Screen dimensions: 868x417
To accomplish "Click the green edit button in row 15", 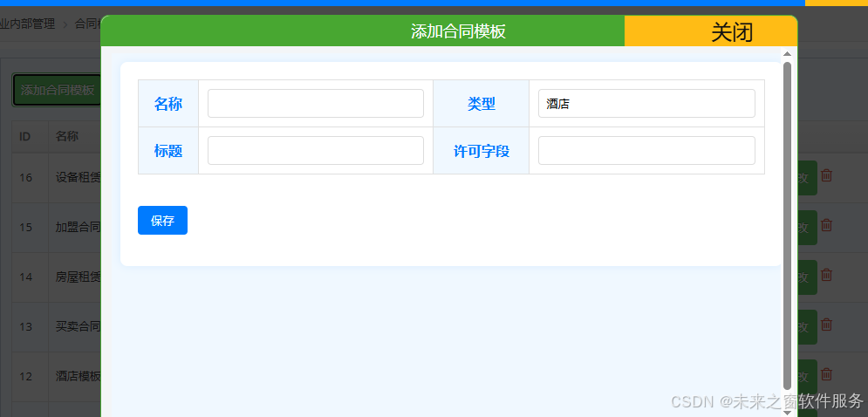I will pos(807,227).
